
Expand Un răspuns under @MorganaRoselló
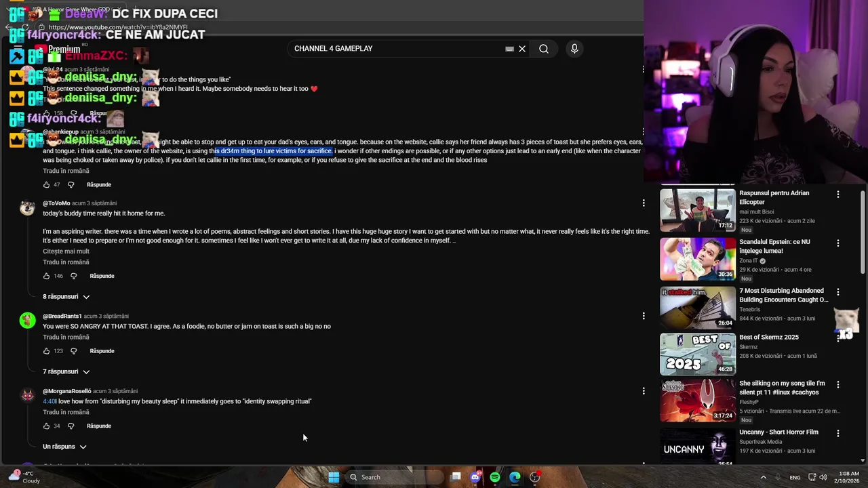tap(64, 447)
